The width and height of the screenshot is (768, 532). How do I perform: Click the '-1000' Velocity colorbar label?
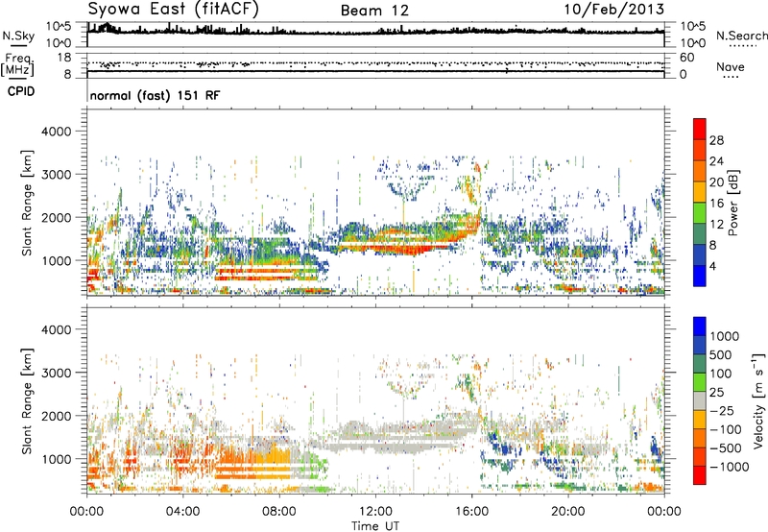pos(729,467)
